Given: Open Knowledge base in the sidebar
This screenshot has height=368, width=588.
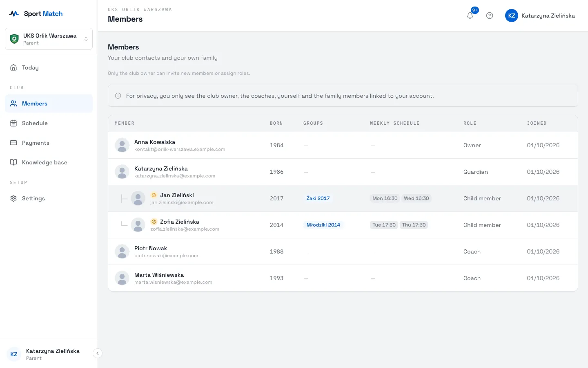Looking at the screenshot, I should tap(49, 162).
